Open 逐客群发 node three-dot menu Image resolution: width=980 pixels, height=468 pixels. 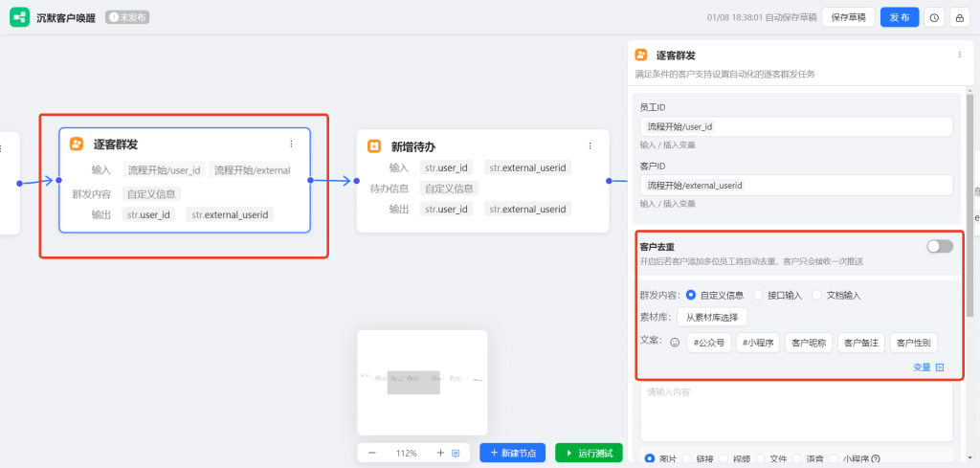pyautogui.click(x=291, y=144)
